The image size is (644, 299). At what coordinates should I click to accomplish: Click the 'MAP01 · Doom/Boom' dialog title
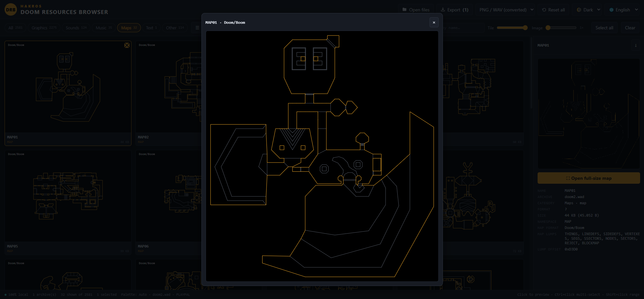[225, 22]
